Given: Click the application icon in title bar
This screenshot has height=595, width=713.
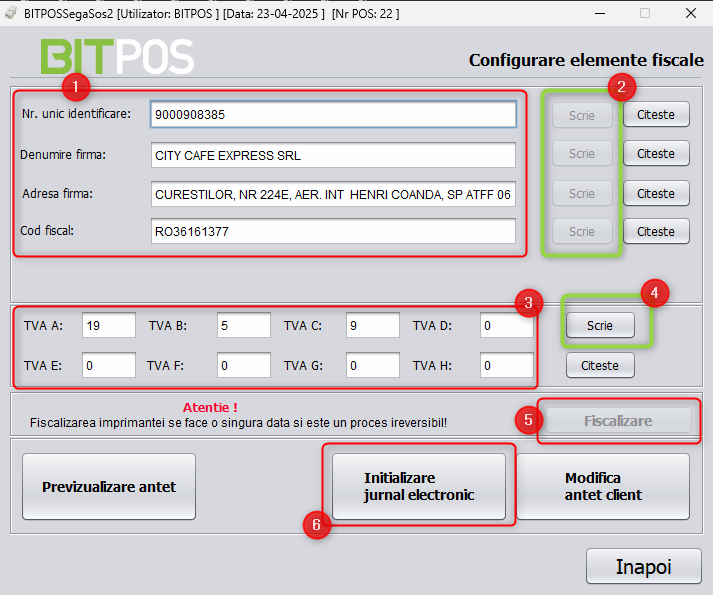Looking at the screenshot, I should click(11, 13).
